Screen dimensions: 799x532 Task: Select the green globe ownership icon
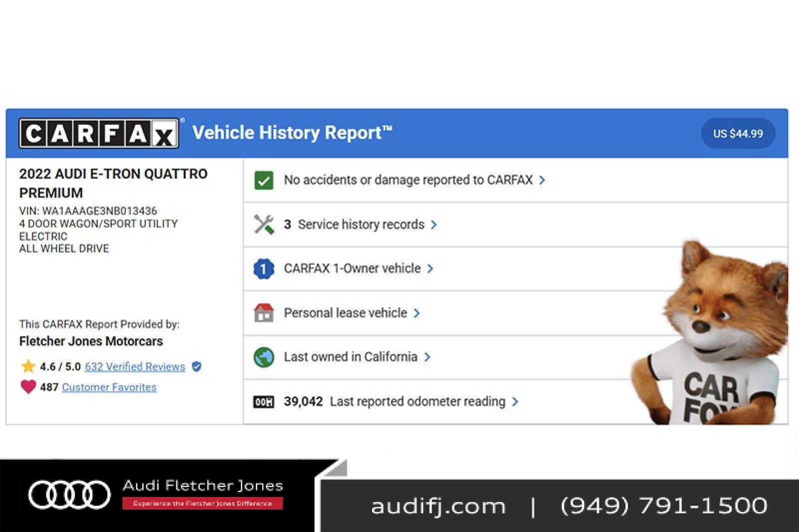(x=264, y=357)
